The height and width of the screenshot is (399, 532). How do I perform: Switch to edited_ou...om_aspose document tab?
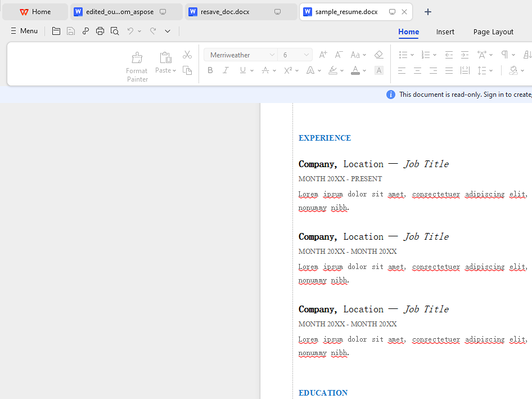coord(126,12)
